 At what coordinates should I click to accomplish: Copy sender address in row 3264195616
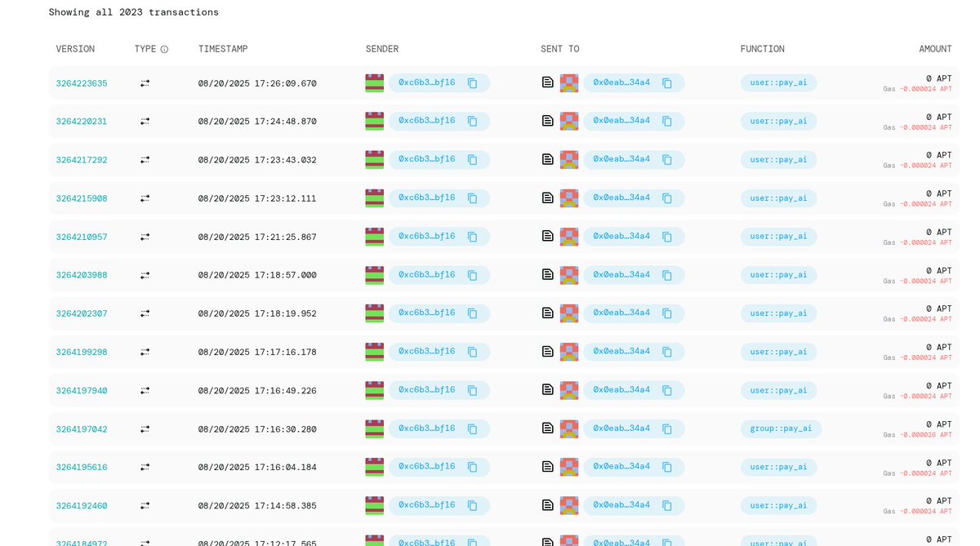[x=472, y=467]
